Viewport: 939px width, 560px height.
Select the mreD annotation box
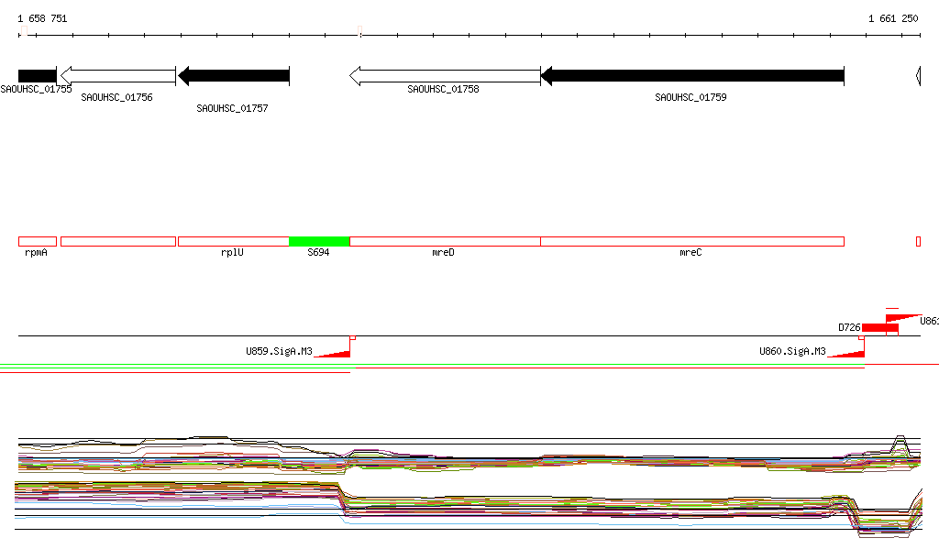445,241
